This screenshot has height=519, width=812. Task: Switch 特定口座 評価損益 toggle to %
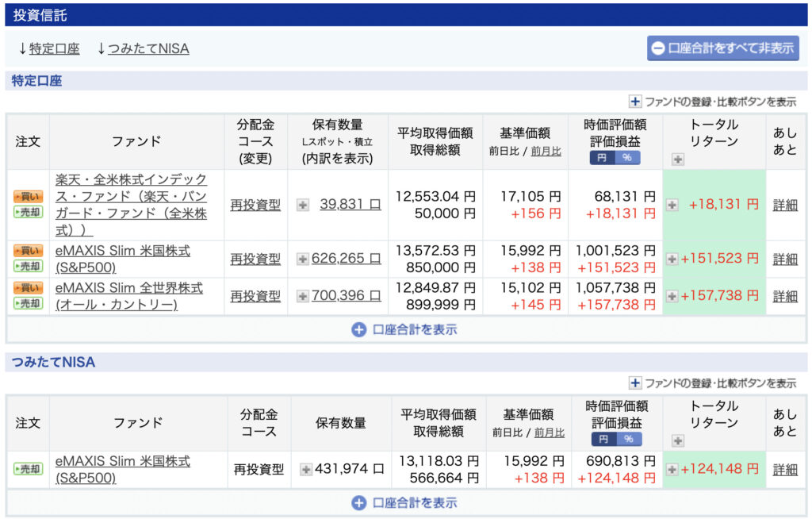627,158
